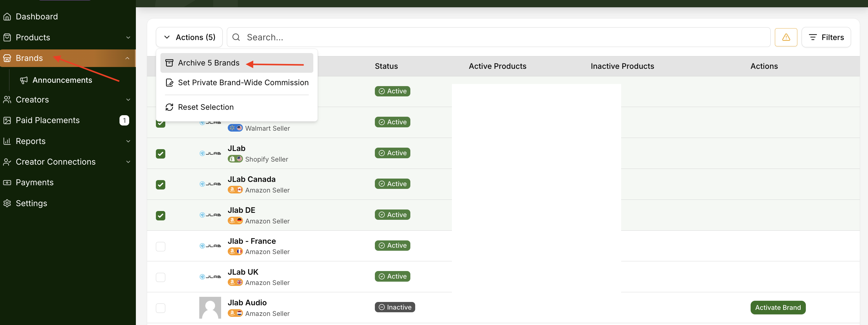Click the Payments banknote icon
This screenshot has height=325, width=868.
[7, 183]
